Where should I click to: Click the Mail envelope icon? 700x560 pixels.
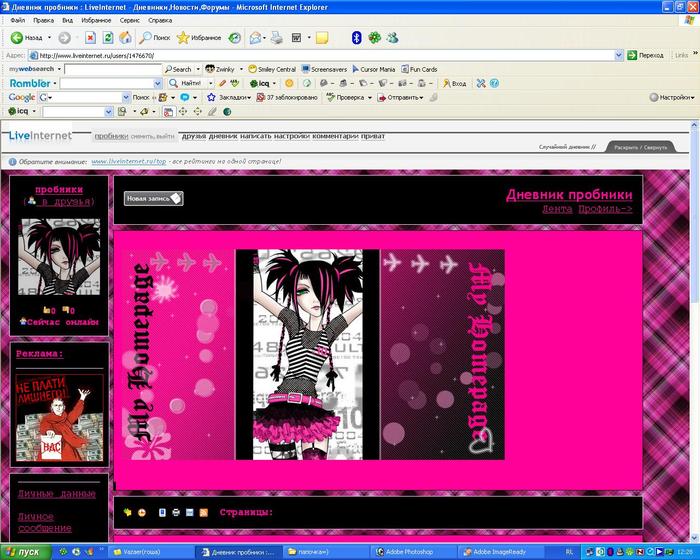pos(255,38)
